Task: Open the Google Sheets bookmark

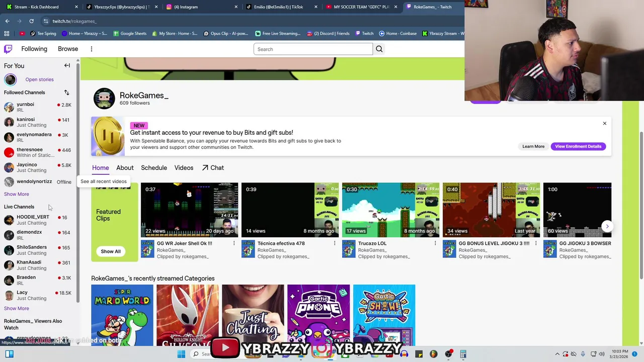Action: [x=130, y=34]
